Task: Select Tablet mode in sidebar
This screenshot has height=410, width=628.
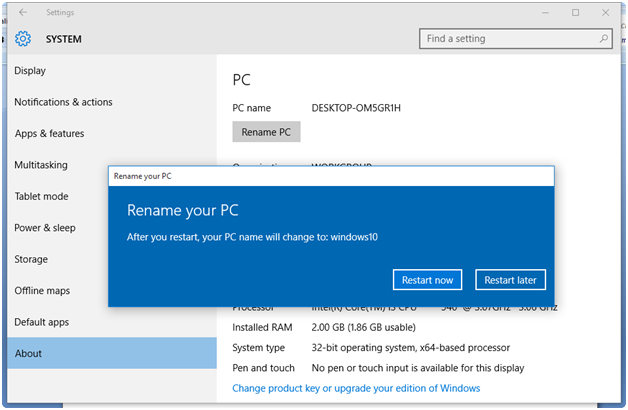Action: pyautogui.click(x=41, y=196)
